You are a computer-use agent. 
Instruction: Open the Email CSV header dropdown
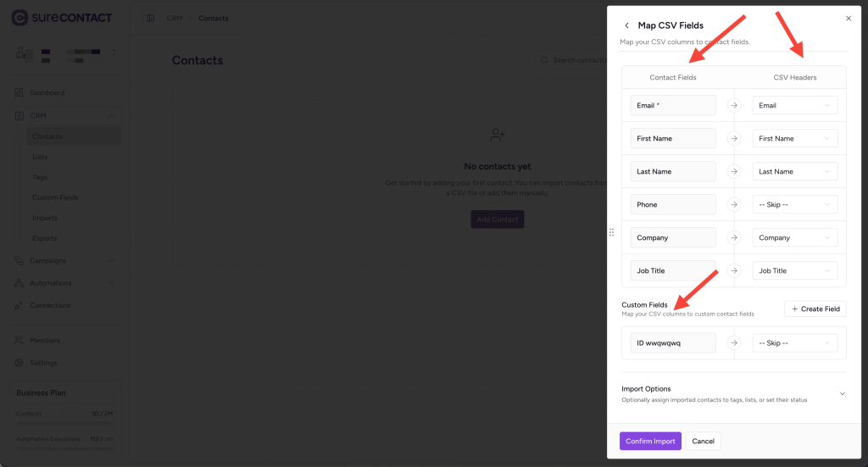click(x=794, y=106)
